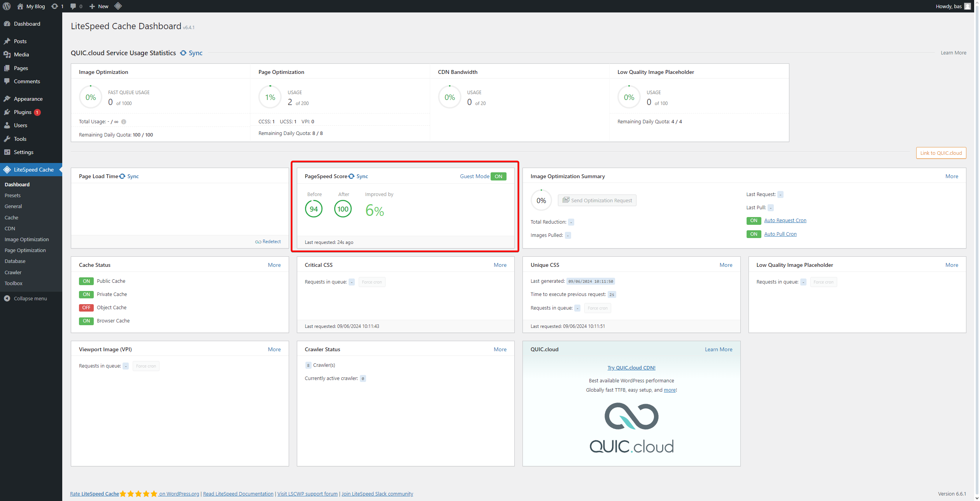Viewport: 980px width, 501px height.
Task: Toggle the Object Cache OFF badge
Action: click(x=86, y=308)
